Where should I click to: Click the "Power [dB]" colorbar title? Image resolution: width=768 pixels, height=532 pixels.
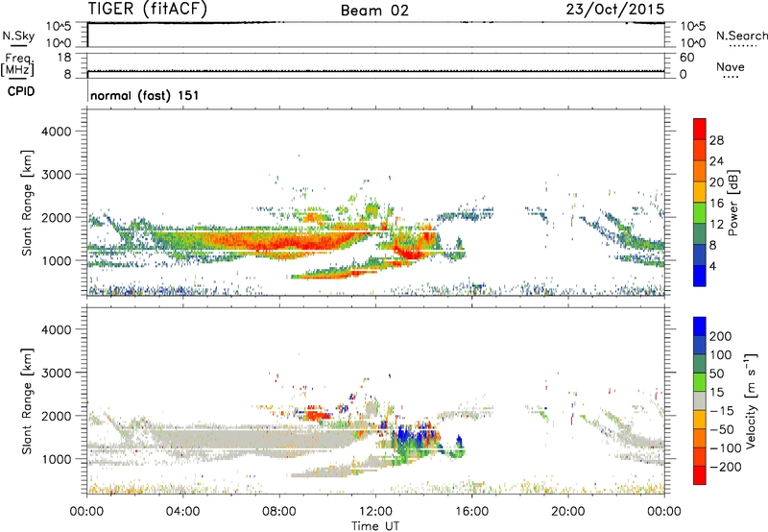(732, 203)
